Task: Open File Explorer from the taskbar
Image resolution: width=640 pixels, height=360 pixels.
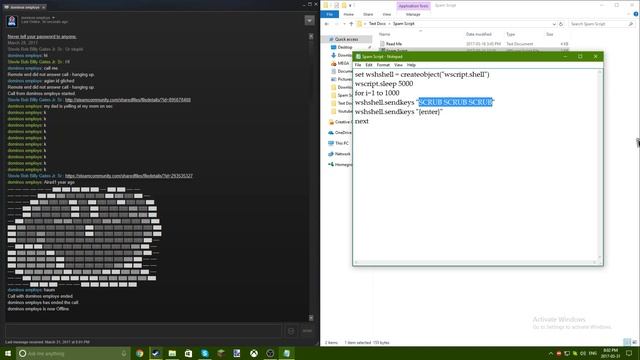Action: click(x=172, y=353)
